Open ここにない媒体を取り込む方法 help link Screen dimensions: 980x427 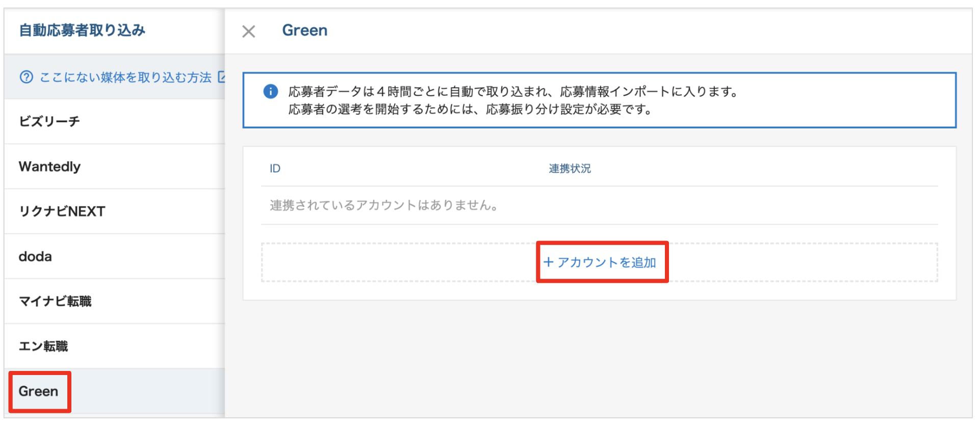125,77
